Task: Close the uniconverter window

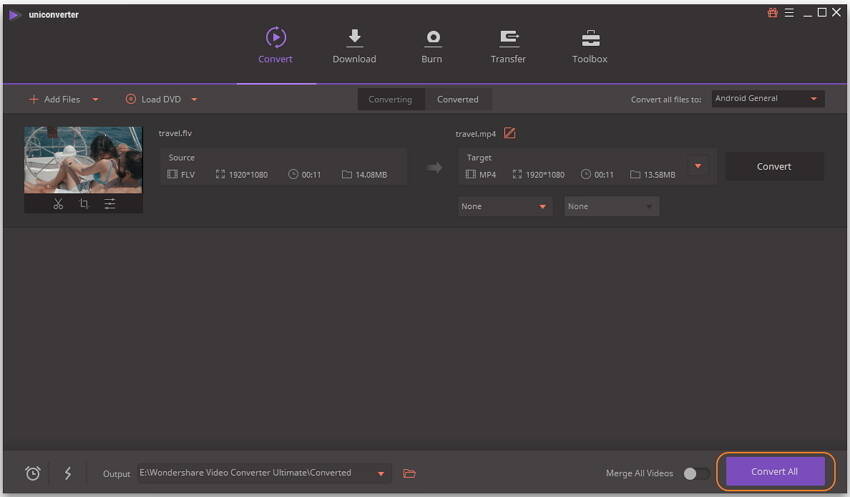Action: [x=836, y=12]
